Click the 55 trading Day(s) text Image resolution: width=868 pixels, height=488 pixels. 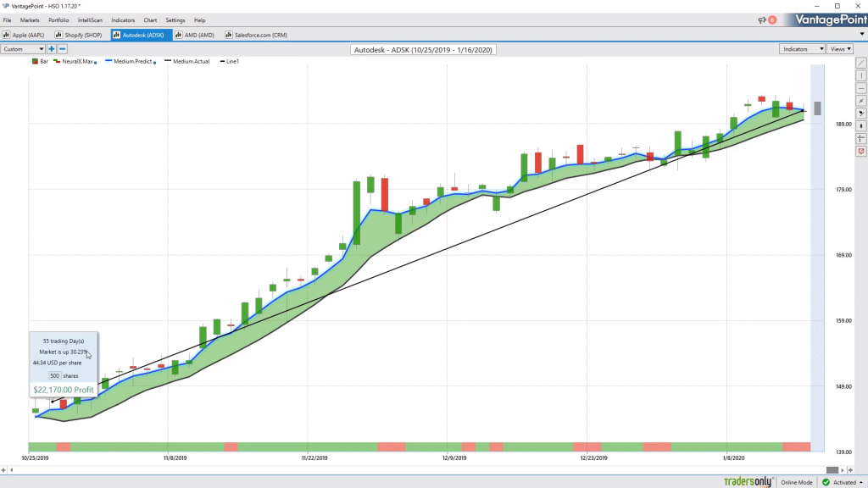pos(64,341)
